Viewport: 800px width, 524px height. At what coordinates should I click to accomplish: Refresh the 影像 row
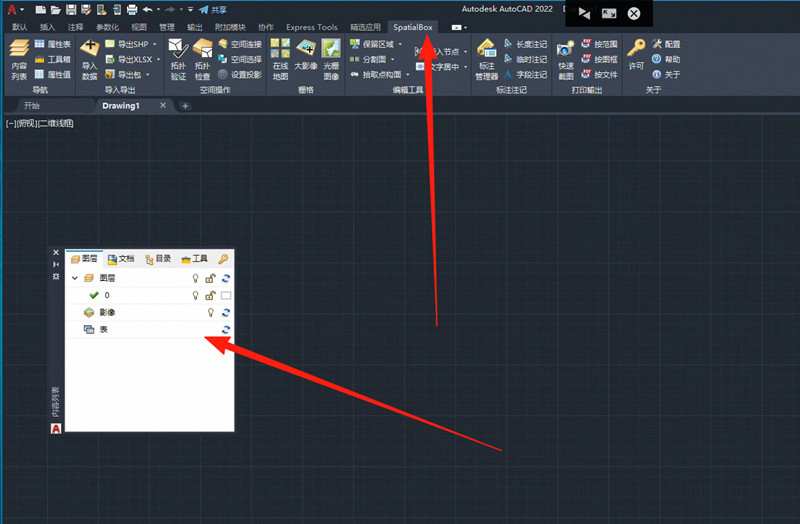(x=226, y=312)
